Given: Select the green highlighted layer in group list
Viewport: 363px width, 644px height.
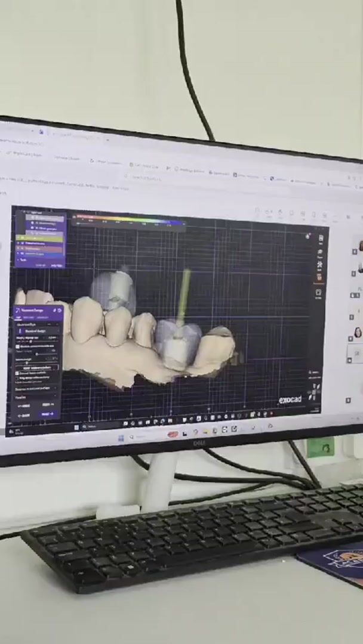Looking at the screenshot, I should coord(39,238).
